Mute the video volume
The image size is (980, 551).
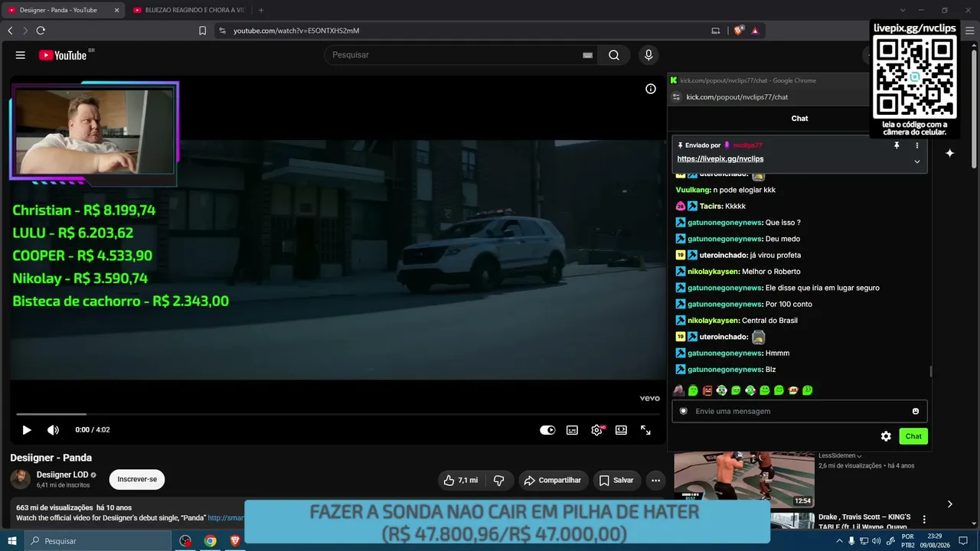53,430
